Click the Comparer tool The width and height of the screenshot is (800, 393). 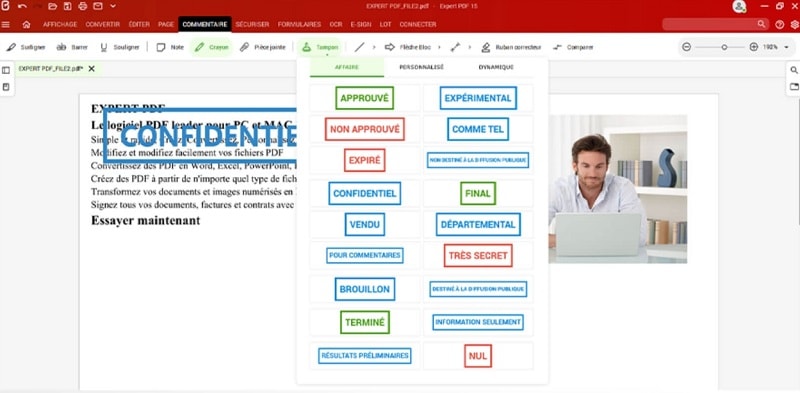(x=573, y=47)
